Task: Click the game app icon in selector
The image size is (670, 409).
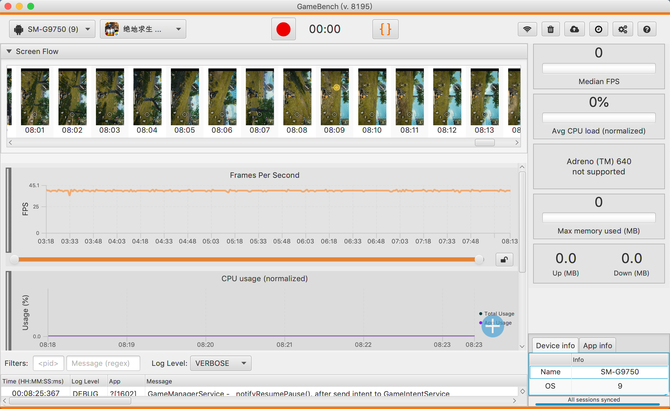Action: [x=112, y=29]
